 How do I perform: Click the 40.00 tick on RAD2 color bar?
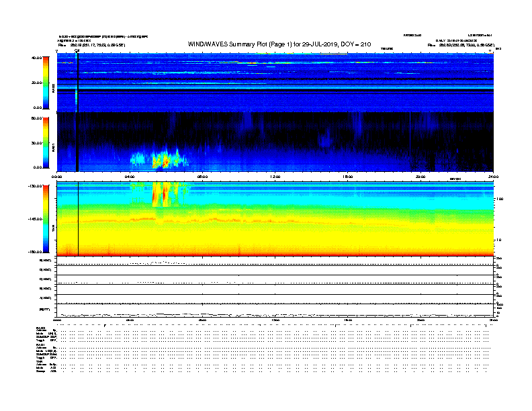36,58
